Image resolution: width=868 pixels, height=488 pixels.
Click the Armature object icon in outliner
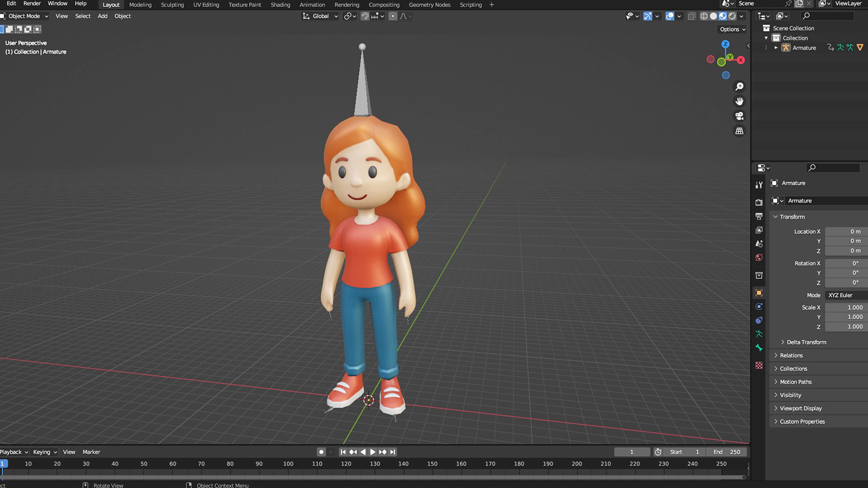tap(786, 48)
